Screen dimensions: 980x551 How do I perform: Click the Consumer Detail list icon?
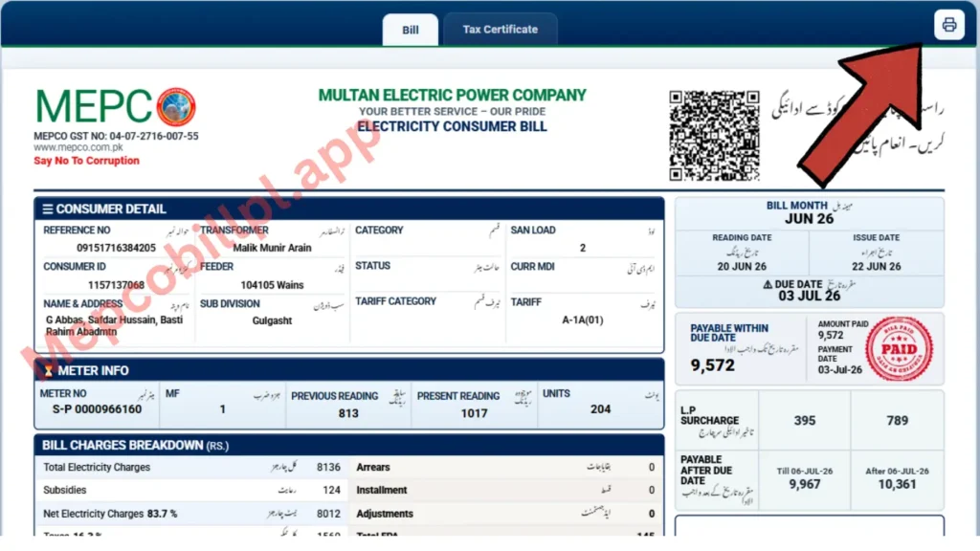click(48, 209)
